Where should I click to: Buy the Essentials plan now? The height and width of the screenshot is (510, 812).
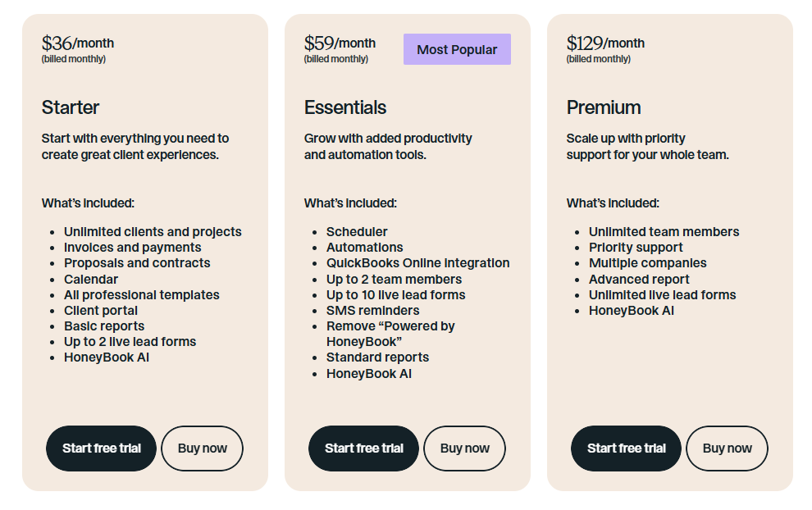[x=464, y=449]
